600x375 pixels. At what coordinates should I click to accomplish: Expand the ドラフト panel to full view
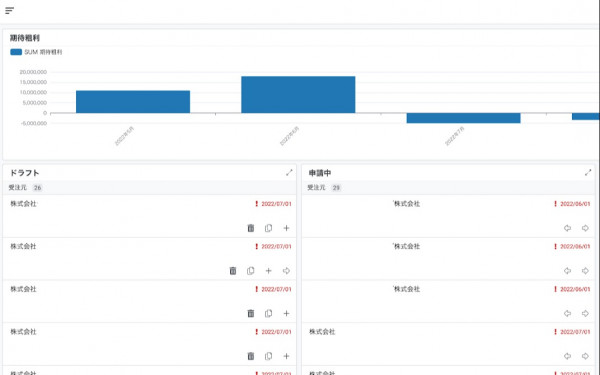[289, 173]
